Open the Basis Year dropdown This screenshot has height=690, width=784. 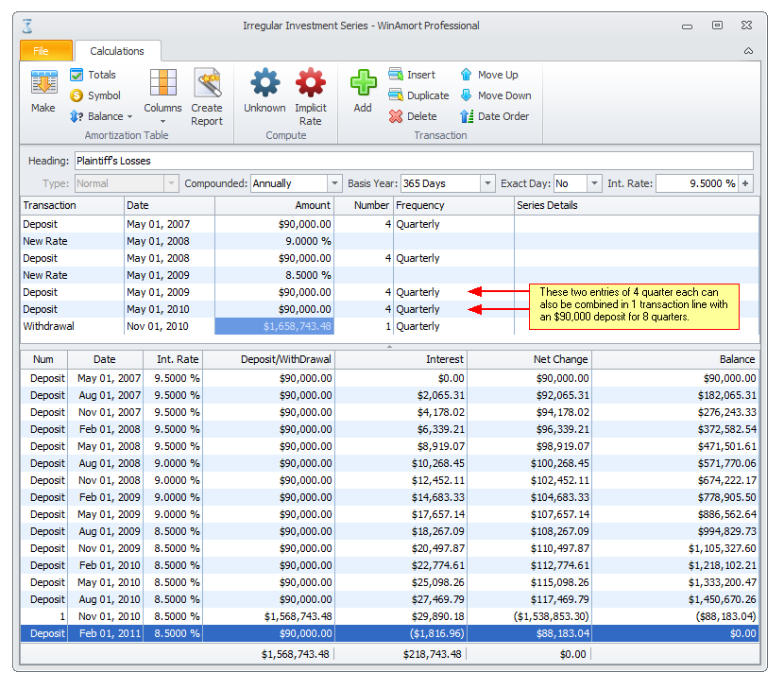click(487, 183)
